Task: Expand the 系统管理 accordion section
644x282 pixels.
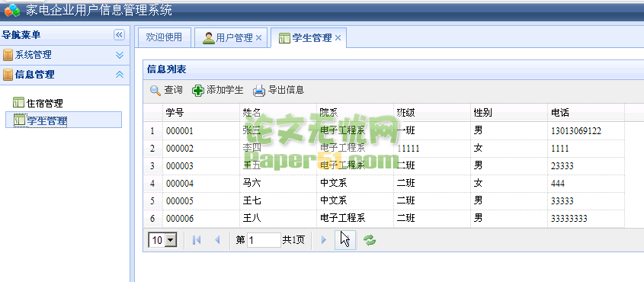Action: point(120,55)
